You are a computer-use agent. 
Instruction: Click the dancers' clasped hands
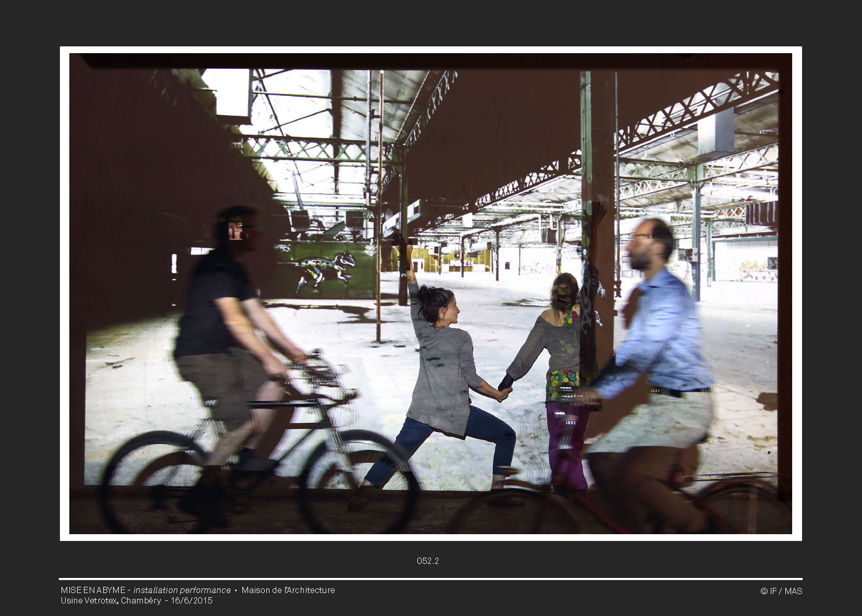pos(504,392)
